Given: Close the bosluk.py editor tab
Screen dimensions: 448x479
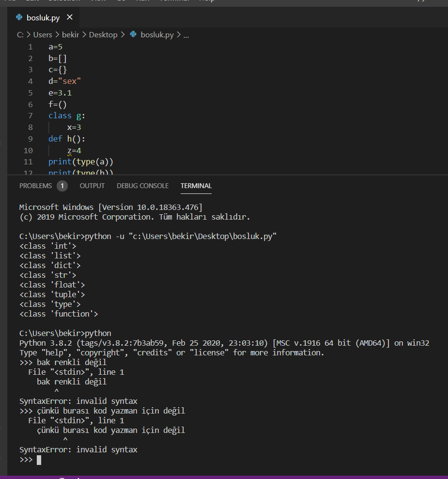Looking at the screenshot, I should click(x=69, y=17).
